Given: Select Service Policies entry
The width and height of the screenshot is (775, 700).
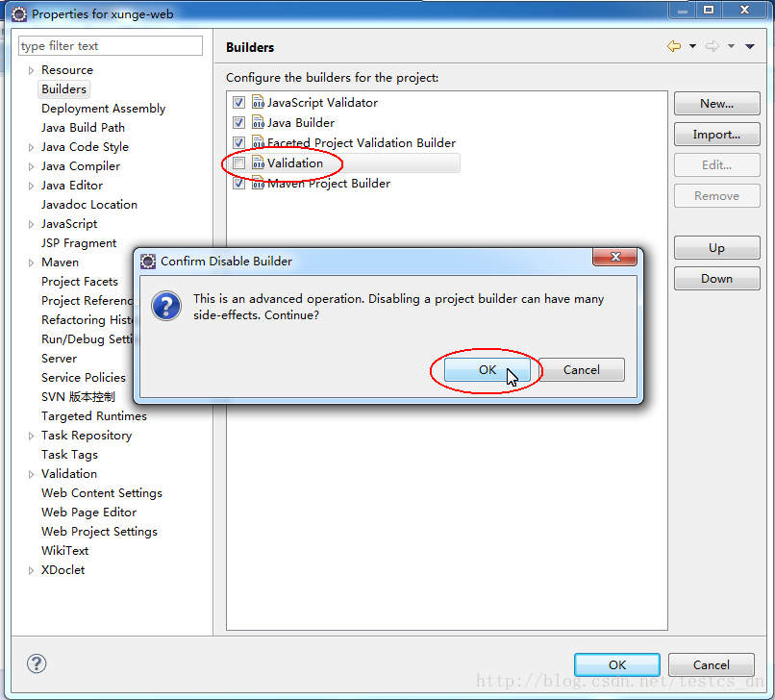Looking at the screenshot, I should tap(84, 378).
